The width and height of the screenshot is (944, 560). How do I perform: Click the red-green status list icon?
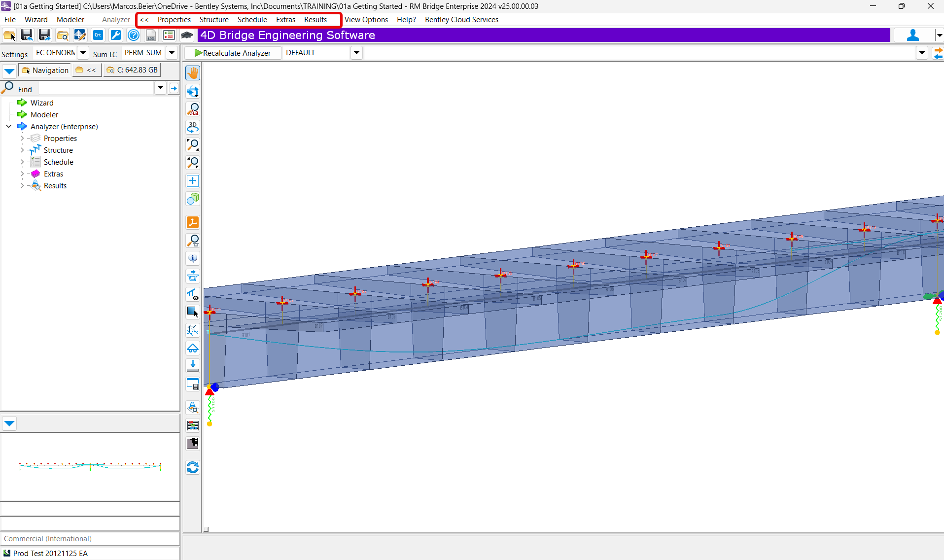click(x=169, y=35)
